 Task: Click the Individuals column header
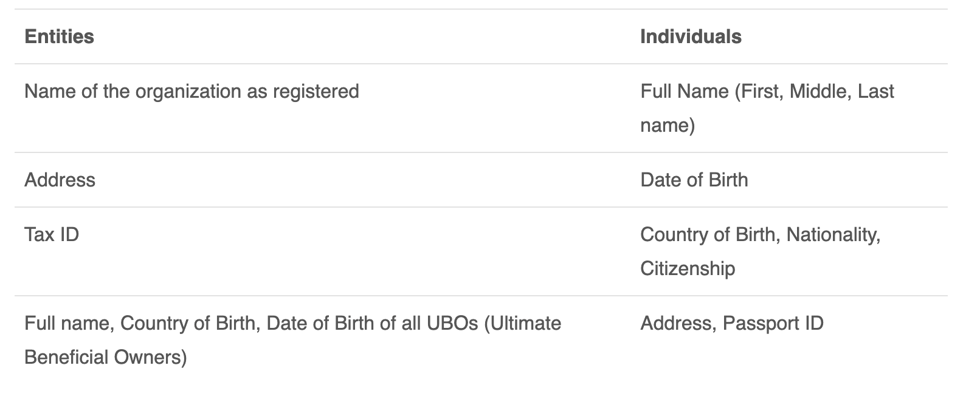tap(691, 36)
